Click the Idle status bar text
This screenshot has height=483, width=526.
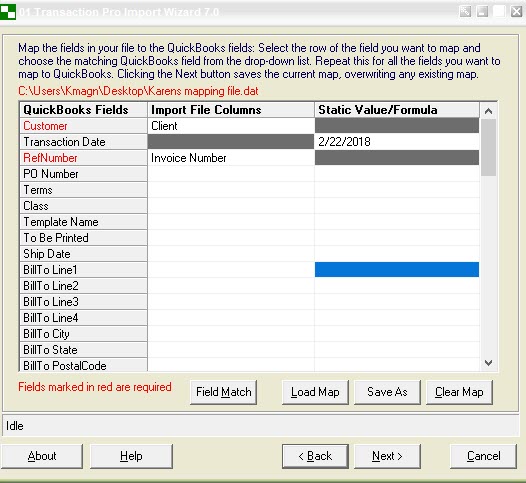point(15,426)
